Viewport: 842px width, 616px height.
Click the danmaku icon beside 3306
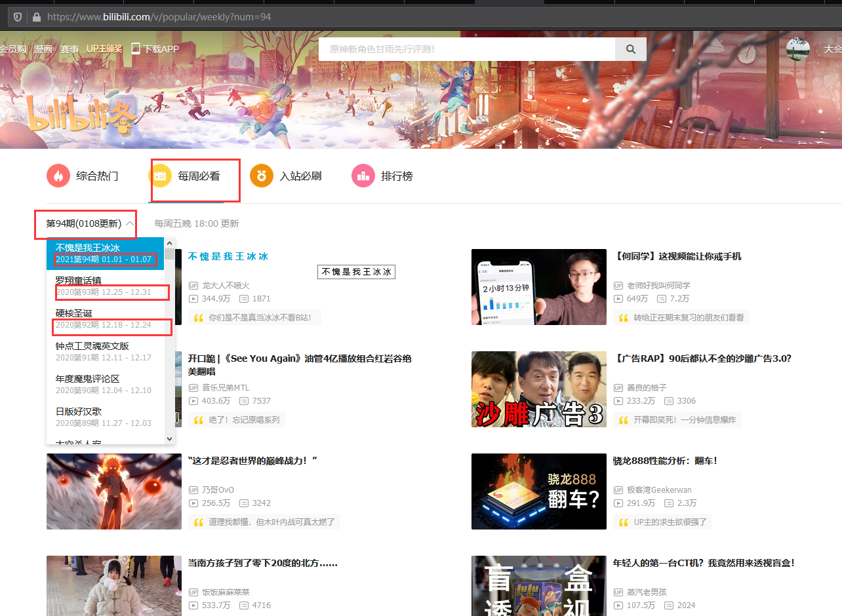click(669, 401)
